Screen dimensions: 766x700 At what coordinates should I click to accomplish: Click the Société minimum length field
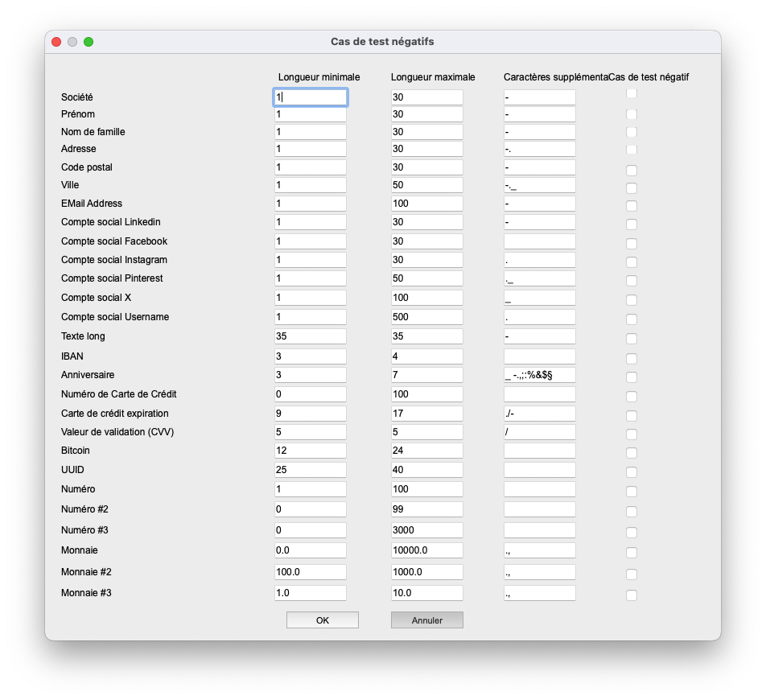[311, 97]
